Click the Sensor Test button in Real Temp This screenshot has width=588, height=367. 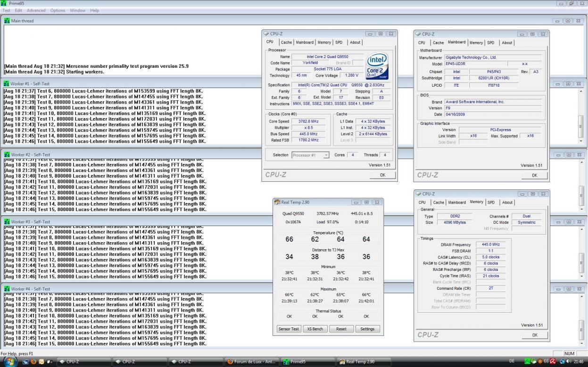point(289,329)
